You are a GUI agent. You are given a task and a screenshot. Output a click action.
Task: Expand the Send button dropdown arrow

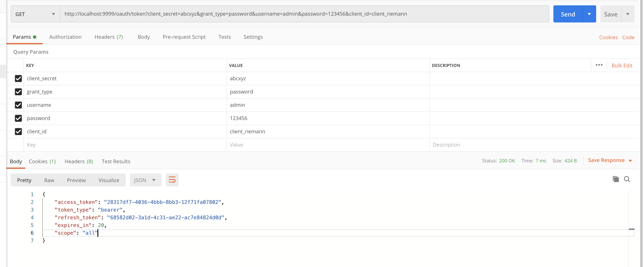coord(589,14)
